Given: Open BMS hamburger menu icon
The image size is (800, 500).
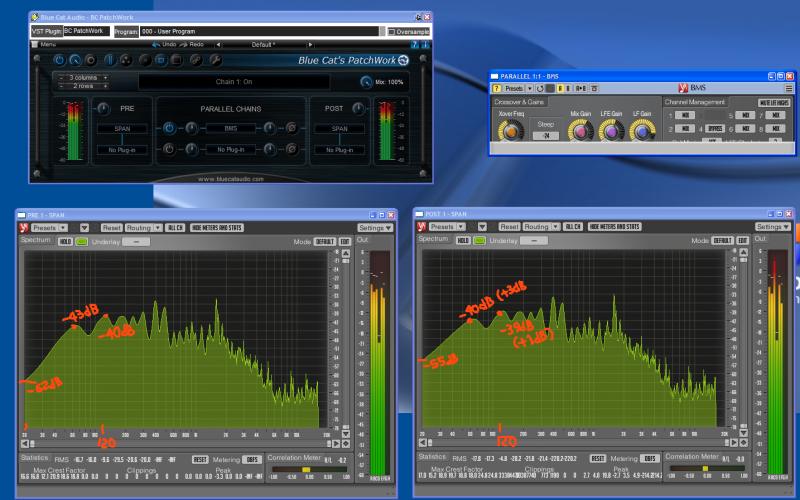Looking at the screenshot, I should 789,88.
